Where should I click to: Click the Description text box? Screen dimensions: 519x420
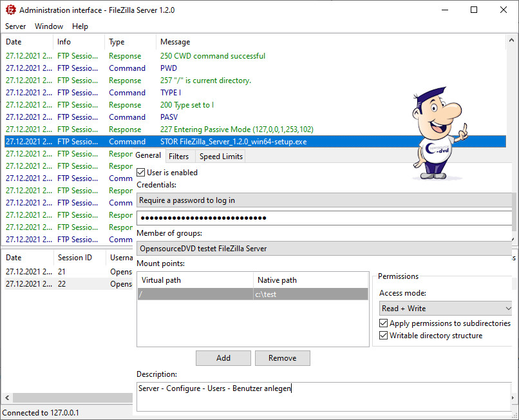pos(325,396)
